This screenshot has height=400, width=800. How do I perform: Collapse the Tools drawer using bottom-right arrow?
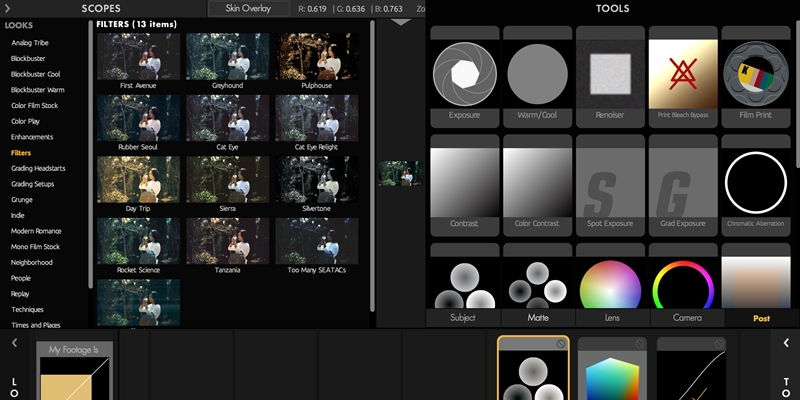click(x=786, y=344)
